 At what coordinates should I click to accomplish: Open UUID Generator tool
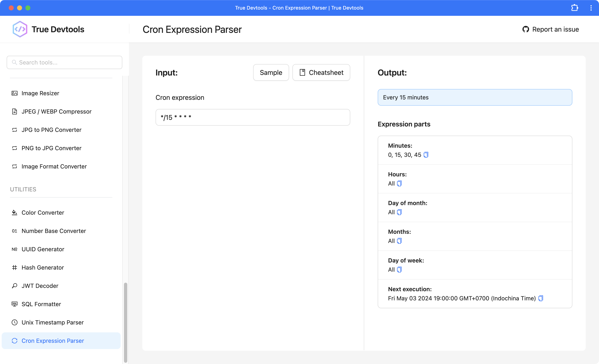click(x=61, y=249)
